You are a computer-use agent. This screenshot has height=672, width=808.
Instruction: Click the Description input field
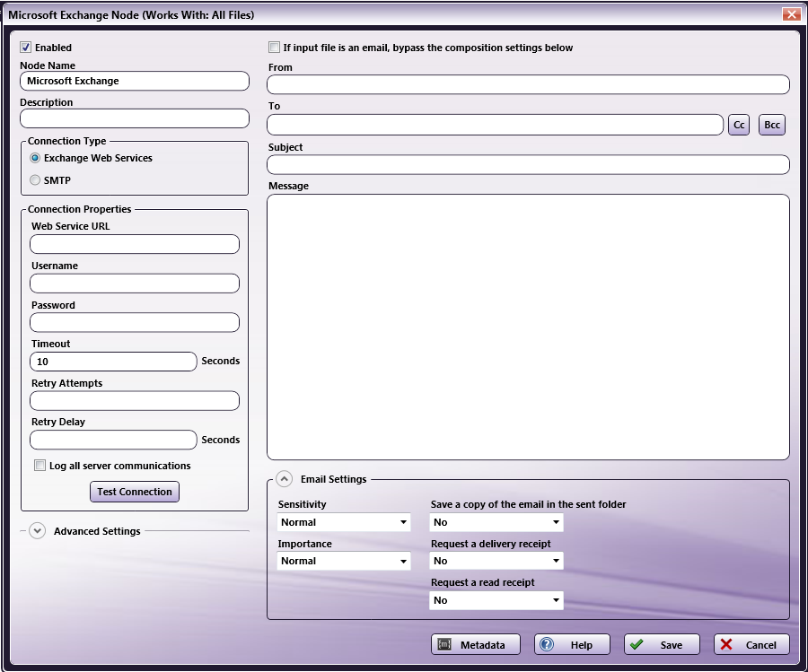(x=135, y=118)
